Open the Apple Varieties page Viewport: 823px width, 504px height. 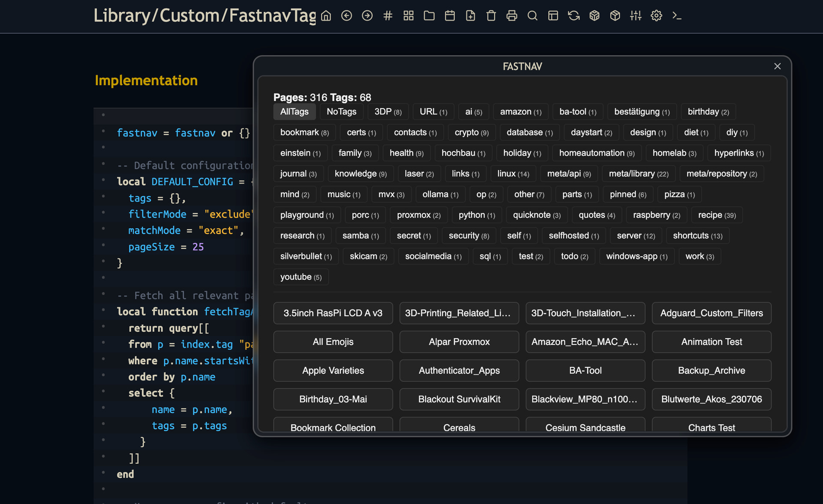pyautogui.click(x=333, y=371)
